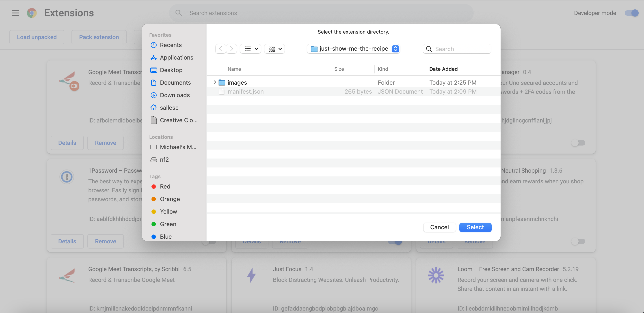Click the Select button

coord(475,227)
